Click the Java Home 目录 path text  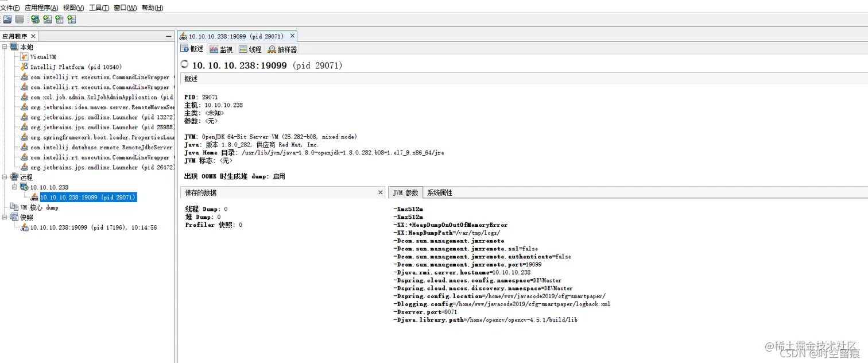click(x=314, y=153)
